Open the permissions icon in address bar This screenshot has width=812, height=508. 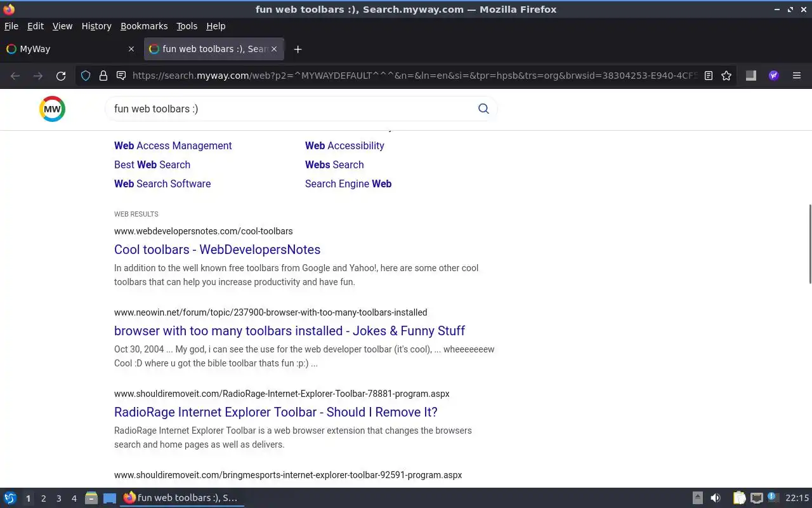121,76
